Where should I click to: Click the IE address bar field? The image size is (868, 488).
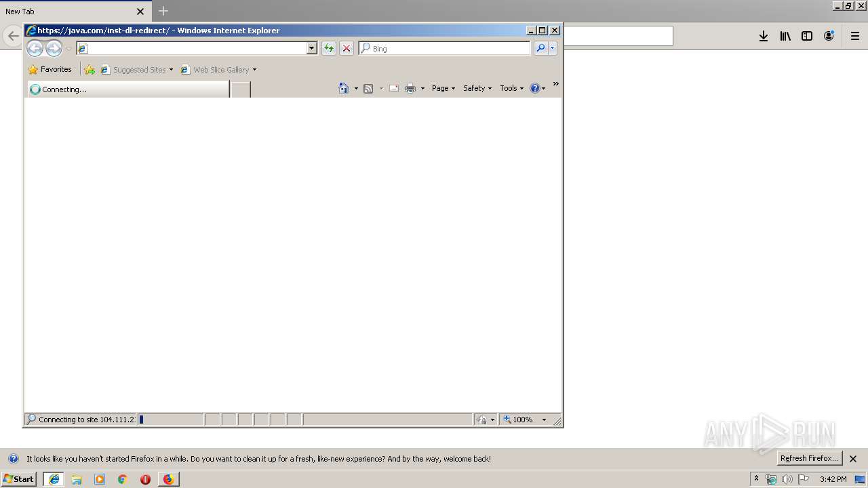[x=191, y=48]
